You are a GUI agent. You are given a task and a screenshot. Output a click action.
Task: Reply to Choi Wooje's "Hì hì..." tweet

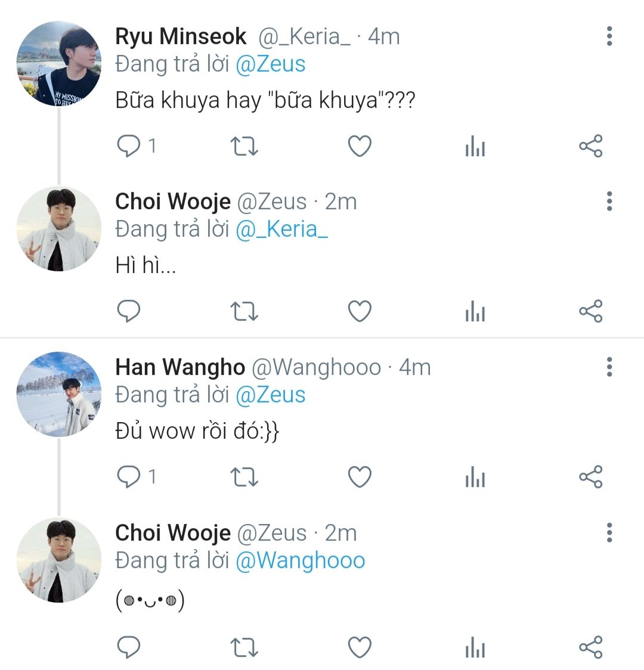pos(129,311)
